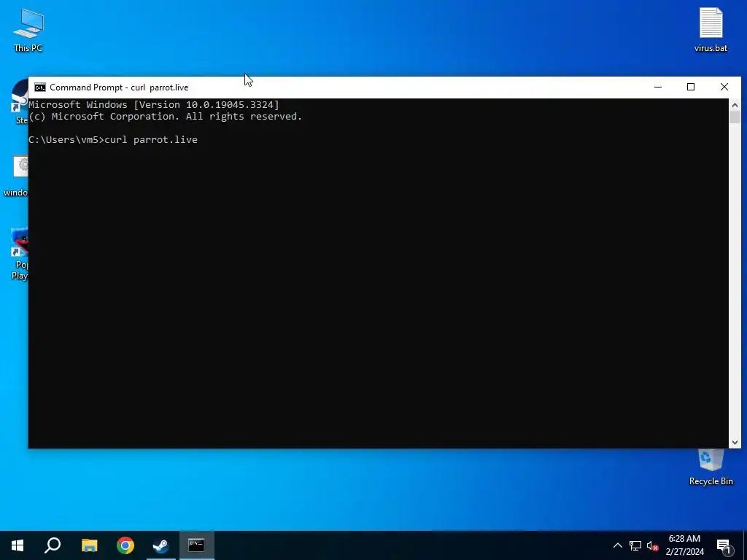Click the Steam desktop shortcut
This screenshot has height=560, width=747.
click(x=20, y=102)
